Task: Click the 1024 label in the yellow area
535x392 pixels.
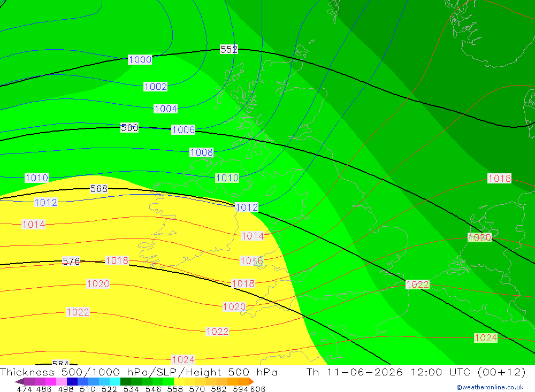Action: click(x=183, y=359)
